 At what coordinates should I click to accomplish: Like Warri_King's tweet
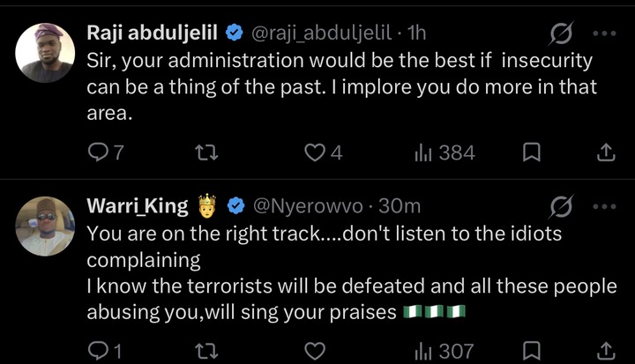coord(315,352)
